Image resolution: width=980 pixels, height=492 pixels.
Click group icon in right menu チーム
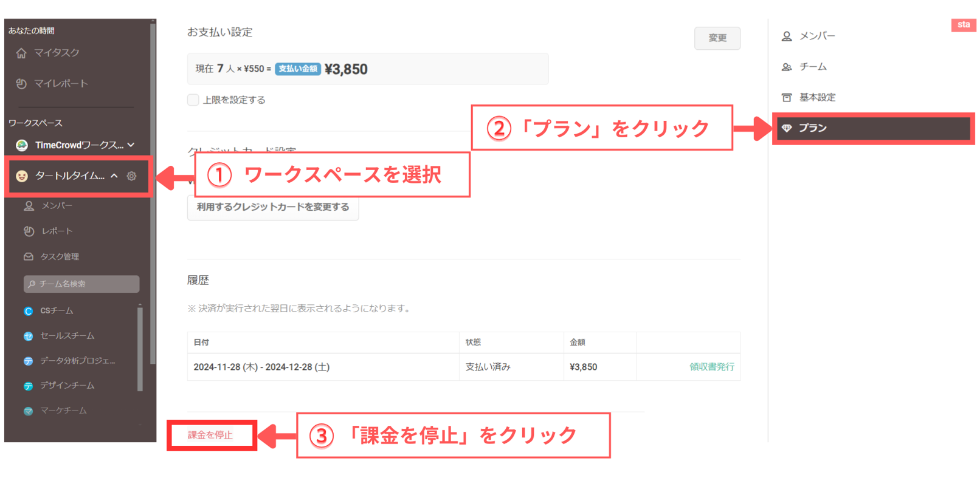pyautogui.click(x=787, y=67)
